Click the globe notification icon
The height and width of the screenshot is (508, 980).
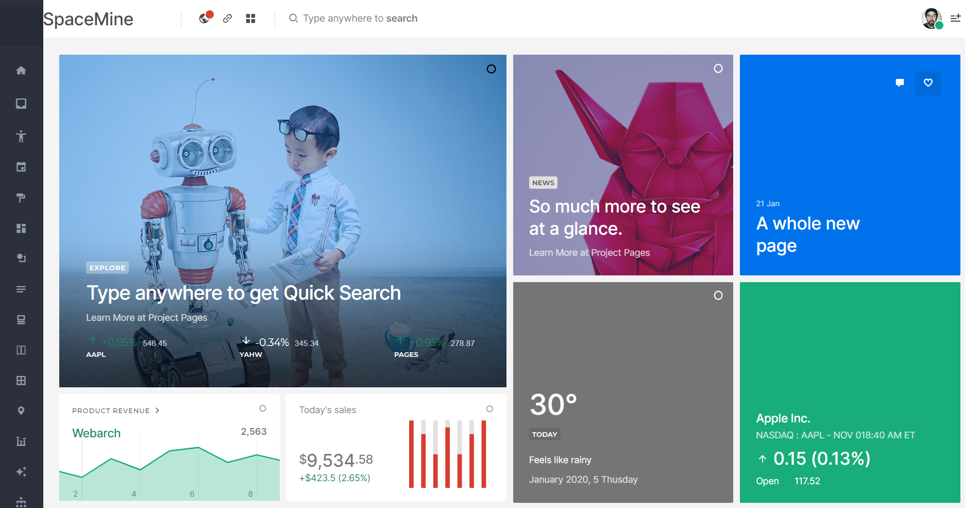point(205,19)
